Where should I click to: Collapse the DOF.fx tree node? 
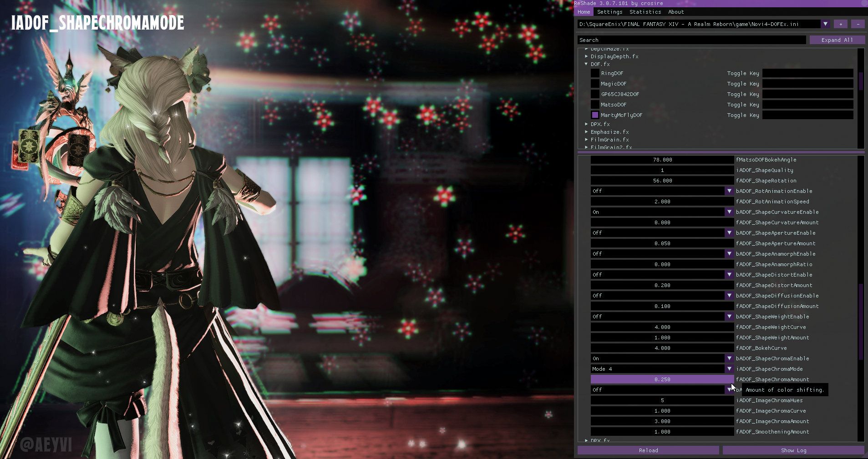coord(586,64)
